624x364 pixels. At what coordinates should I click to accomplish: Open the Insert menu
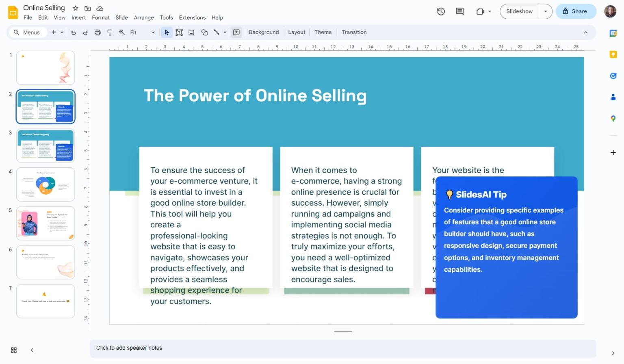pyautogui.click(x=78, y=17)
